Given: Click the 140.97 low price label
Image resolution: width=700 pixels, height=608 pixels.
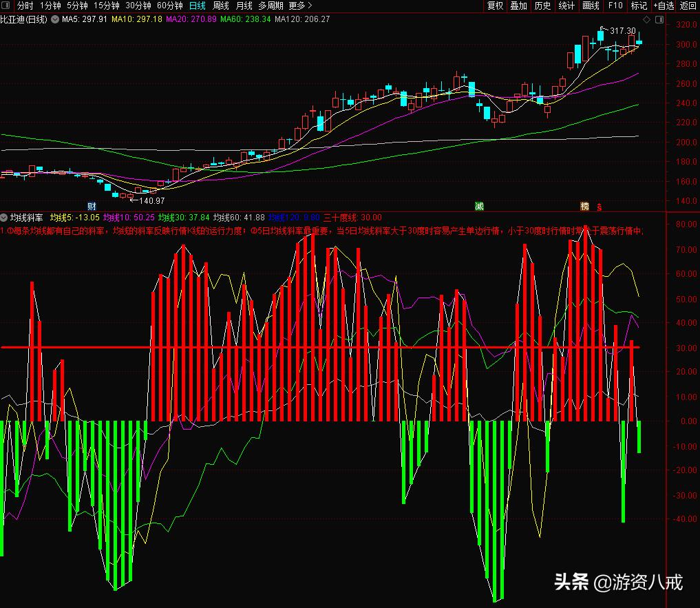Looking at the screenshot, I should (152, 201).
